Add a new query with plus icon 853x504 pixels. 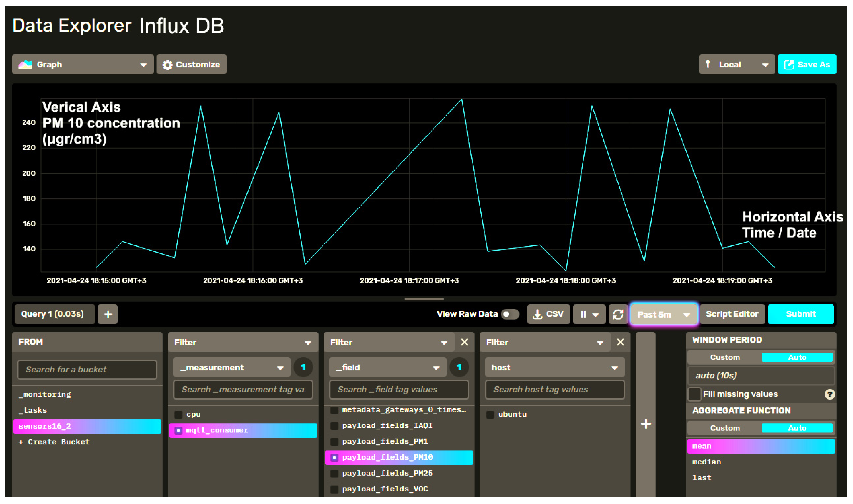coord(108,314)
